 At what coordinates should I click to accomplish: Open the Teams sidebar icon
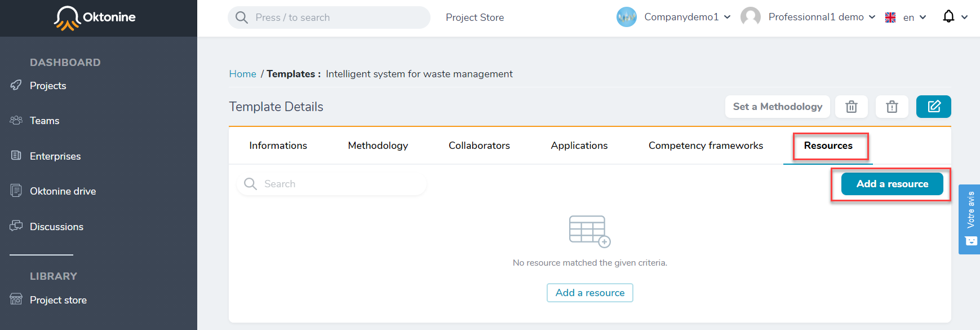pos(16,120)
